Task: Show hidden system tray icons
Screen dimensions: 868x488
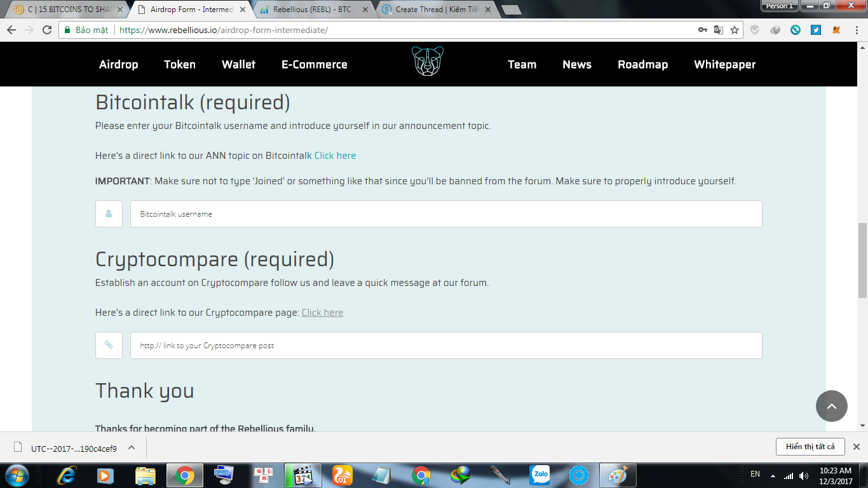Action: point(773,475)
